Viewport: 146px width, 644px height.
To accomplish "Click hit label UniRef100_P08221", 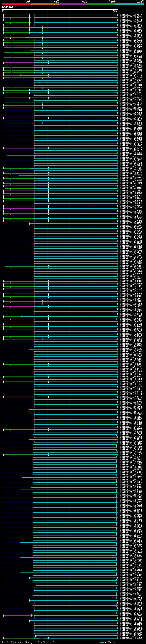I will point(131,83).
